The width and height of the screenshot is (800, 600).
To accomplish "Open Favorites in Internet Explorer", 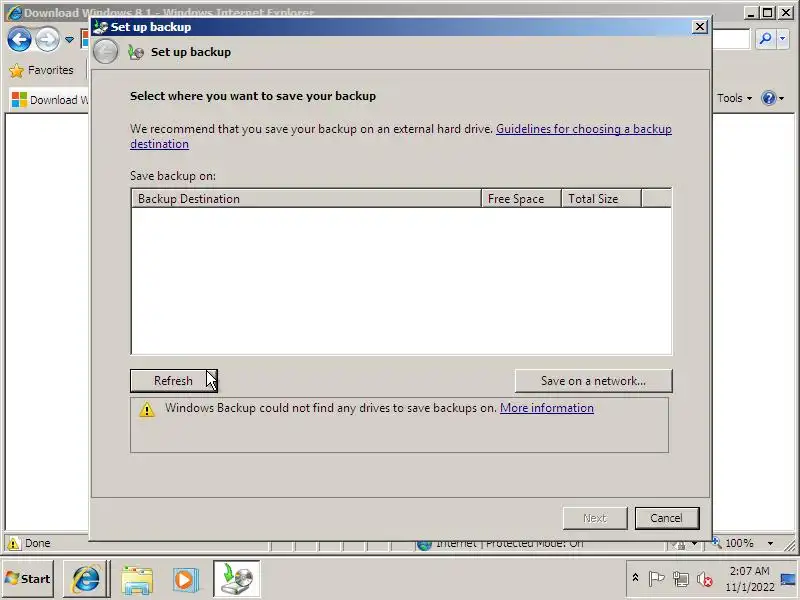I will click(42, 70).
